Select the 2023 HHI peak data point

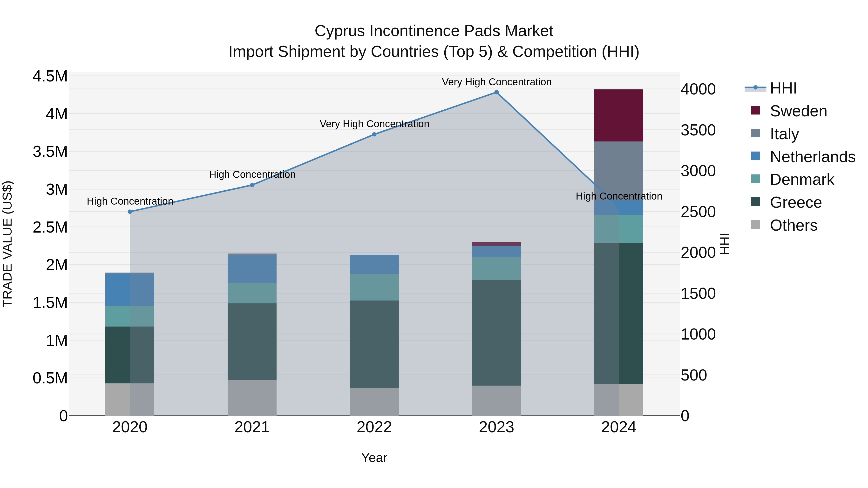pos(496,92)
